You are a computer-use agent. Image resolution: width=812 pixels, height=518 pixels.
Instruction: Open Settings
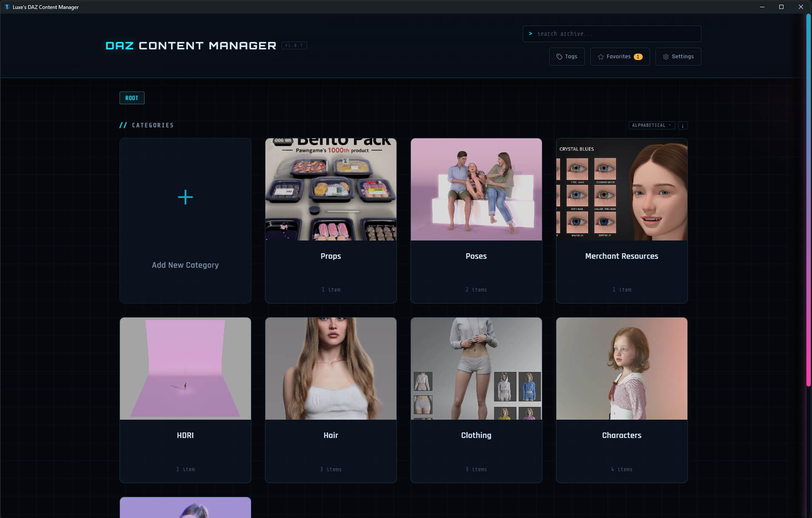click(x=678, y=57)
